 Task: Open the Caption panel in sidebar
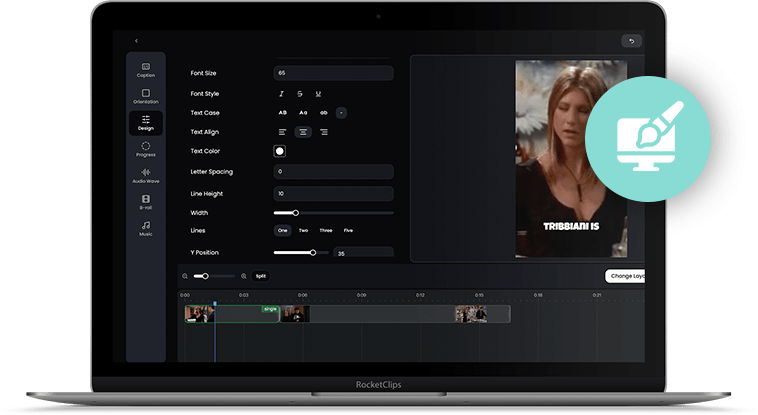[146, 70]
